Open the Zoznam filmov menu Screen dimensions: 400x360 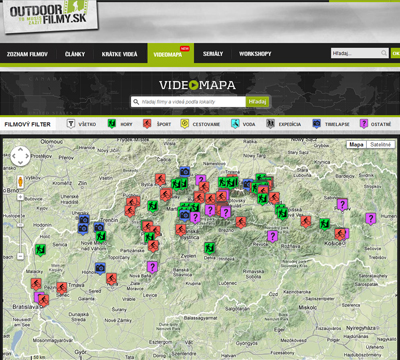(x=27, y=54)
